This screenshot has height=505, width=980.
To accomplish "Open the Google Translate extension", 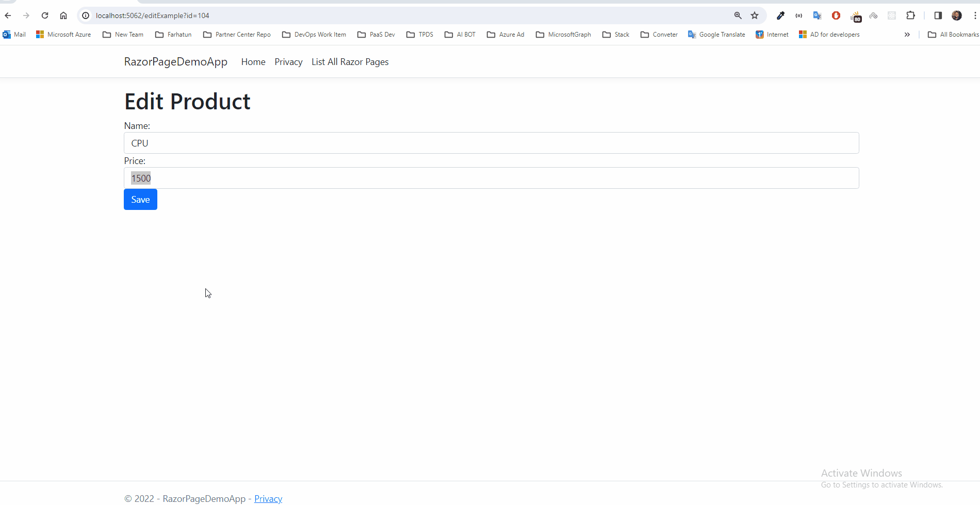I will (x=817, y=15).
